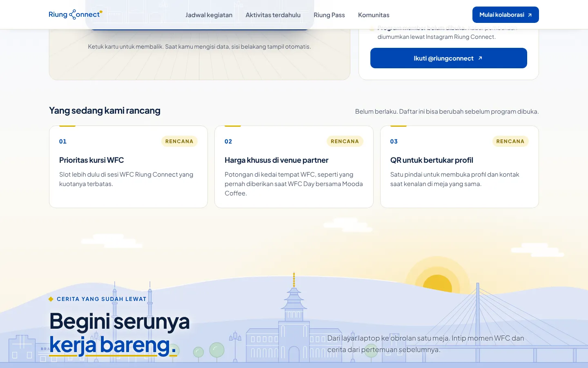Go to Aktivitas terdahulu
This screenshot has height=368, width=588.
click(273, 15)
